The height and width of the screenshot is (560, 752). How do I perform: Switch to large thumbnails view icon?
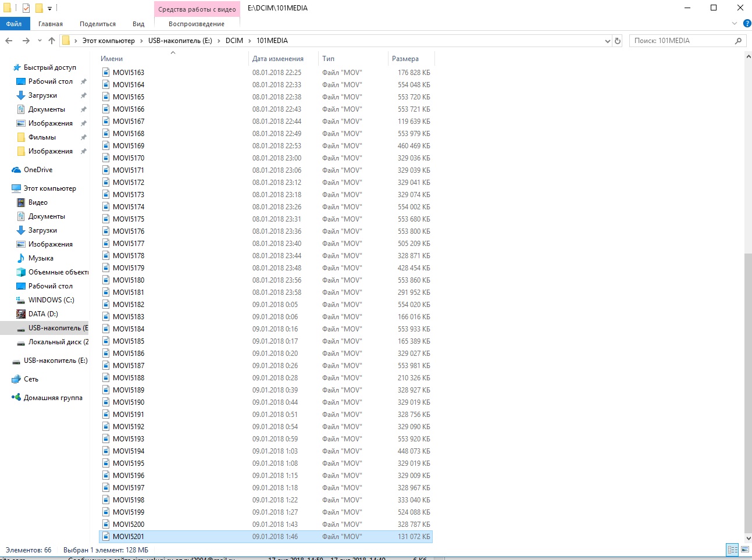[x=745, y=550]
